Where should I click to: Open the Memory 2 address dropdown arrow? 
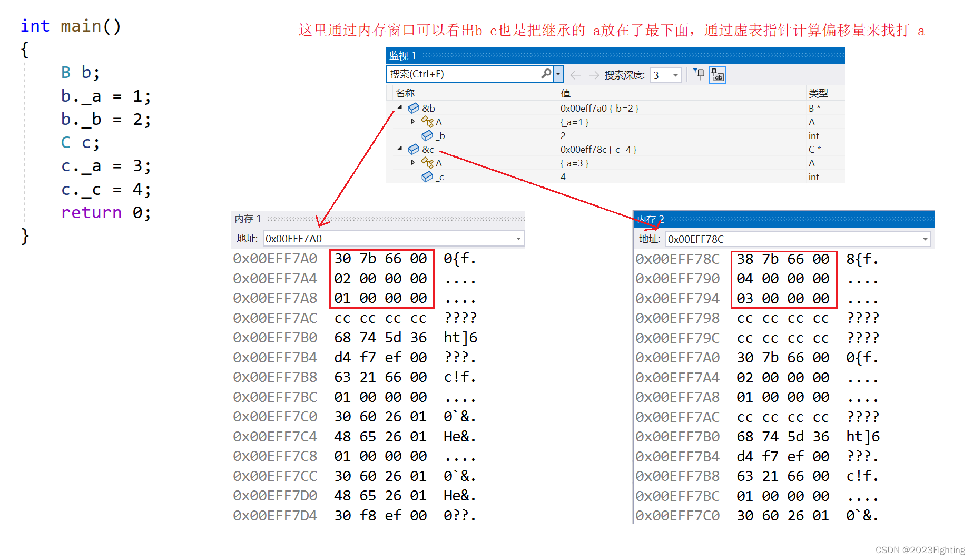point(925,239)
